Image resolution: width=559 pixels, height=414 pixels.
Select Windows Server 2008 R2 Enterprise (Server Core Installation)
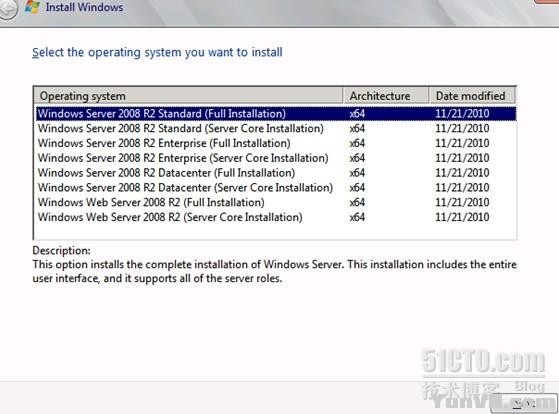pos(276,158)
